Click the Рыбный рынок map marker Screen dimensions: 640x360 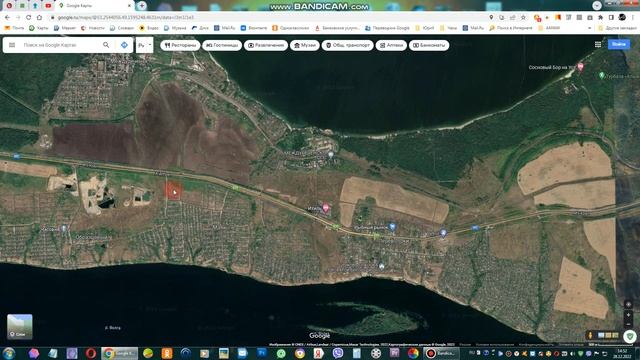click(392, 226)
